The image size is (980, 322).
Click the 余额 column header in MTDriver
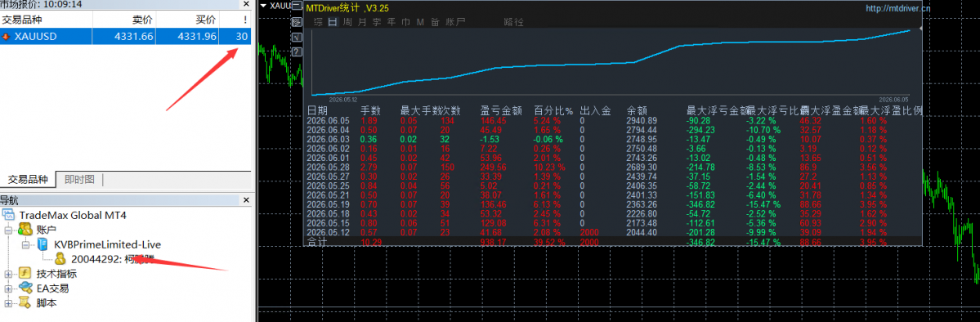click(637, 110)
